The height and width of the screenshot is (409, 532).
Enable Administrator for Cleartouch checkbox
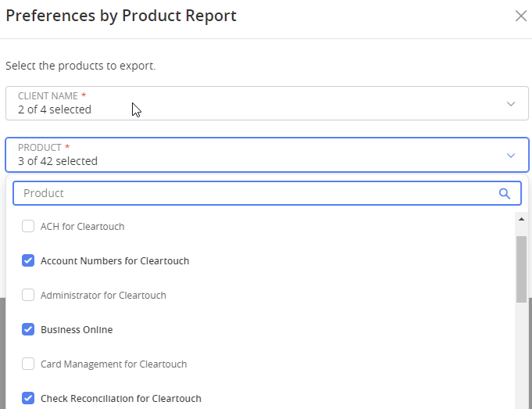28,295
